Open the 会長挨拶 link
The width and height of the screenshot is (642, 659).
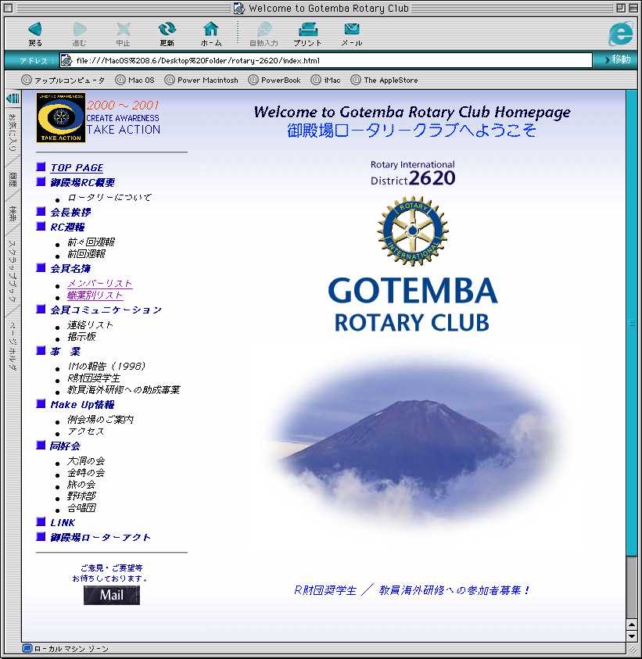point(71,212)
